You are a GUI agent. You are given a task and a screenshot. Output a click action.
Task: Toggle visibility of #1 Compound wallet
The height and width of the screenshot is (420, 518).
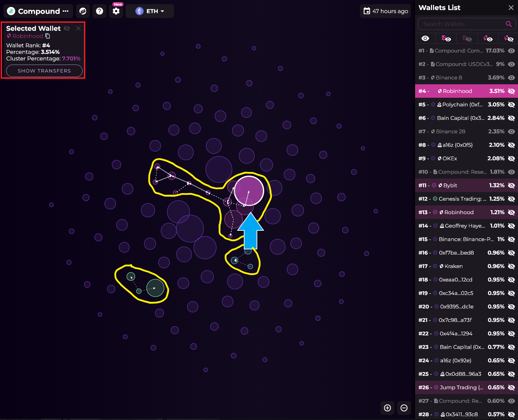pyautogui.click(x=511, y=51)
